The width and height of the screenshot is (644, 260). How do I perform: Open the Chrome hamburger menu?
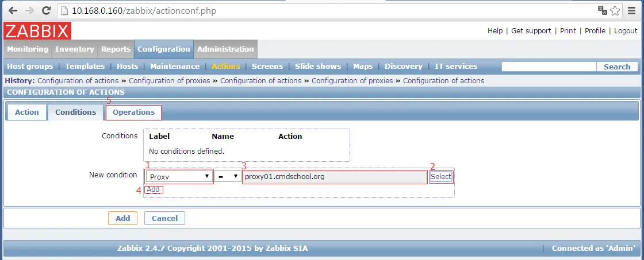[x=632, y=11]
